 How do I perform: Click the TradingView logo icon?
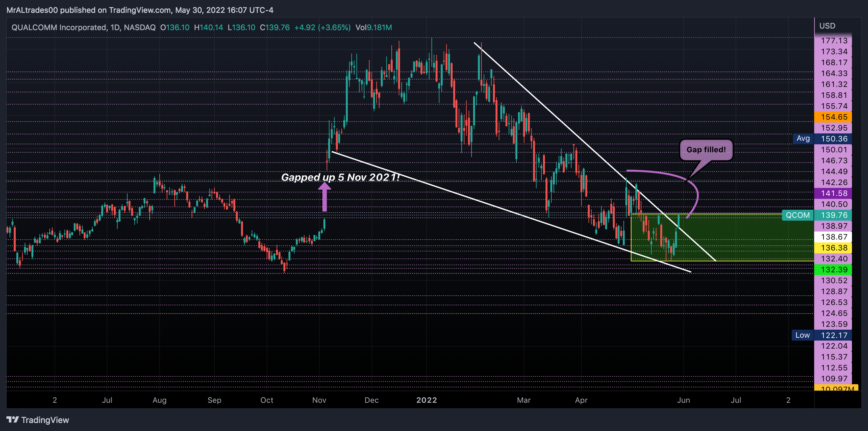pyautogui.click(x=13, y=419)
